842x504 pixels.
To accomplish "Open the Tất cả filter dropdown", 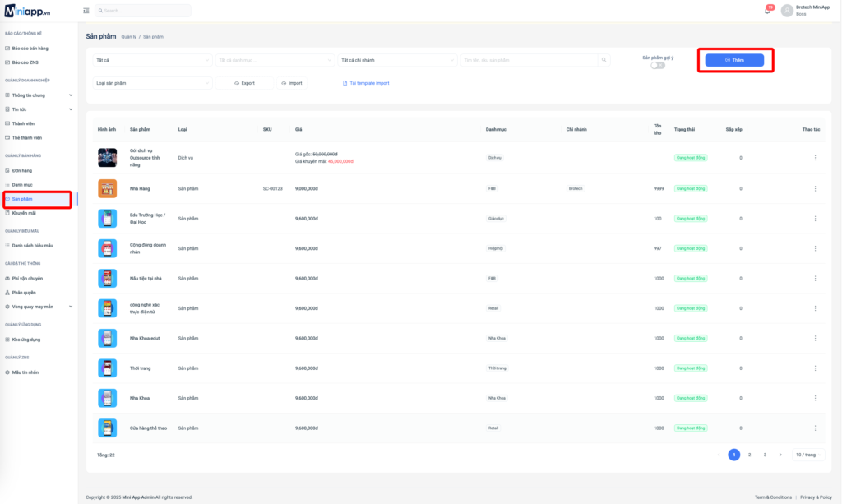I will point(152,60).
